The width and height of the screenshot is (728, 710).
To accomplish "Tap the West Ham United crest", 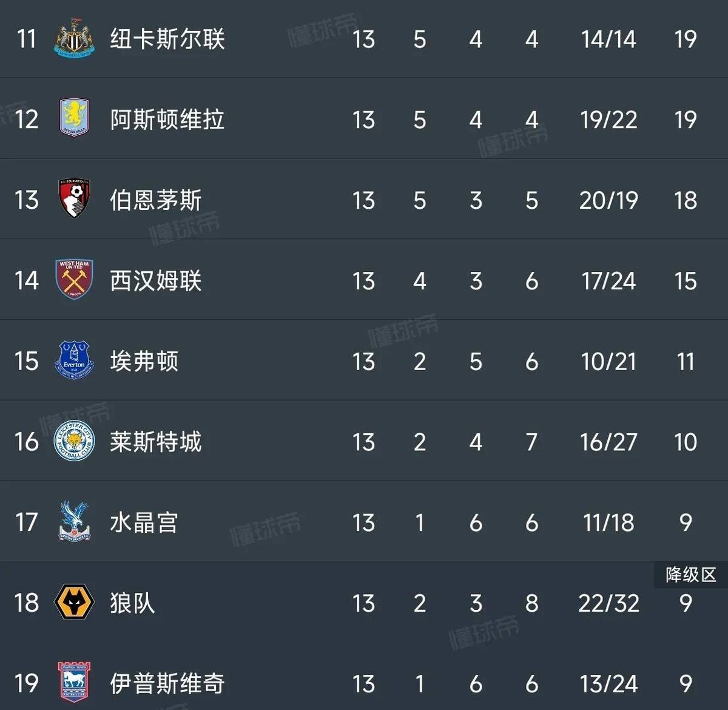I will (74, 279).
